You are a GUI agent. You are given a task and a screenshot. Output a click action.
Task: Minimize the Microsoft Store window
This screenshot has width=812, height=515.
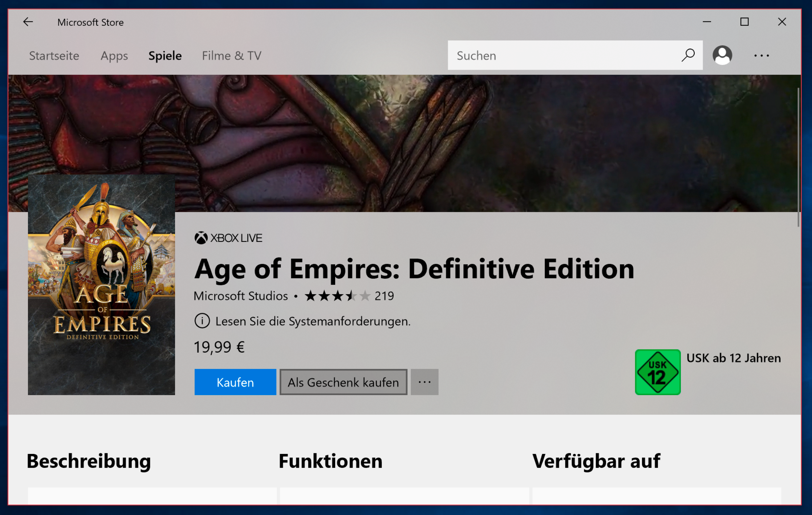point(707,22)
